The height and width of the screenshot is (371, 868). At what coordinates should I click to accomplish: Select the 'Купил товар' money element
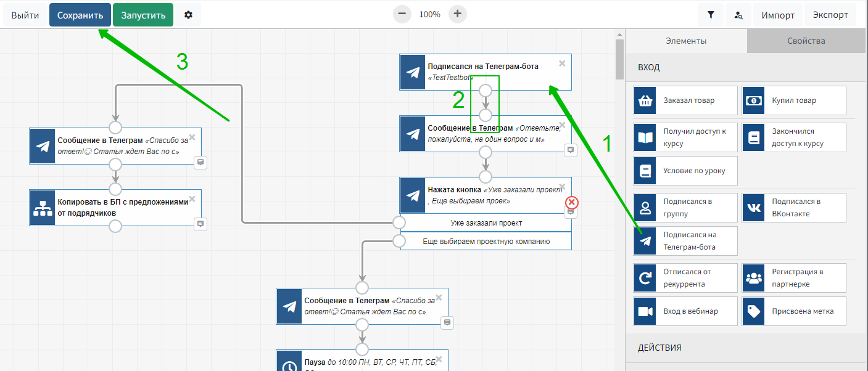[793, 100]
